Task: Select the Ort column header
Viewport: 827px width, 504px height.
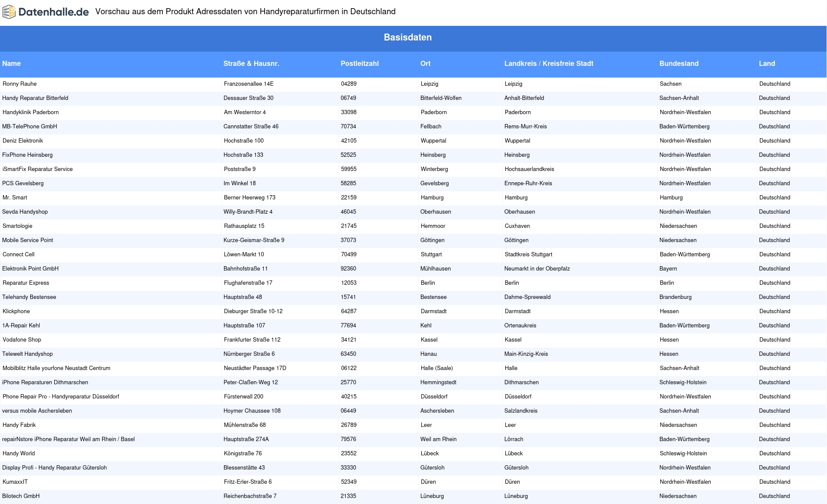Action: pos(426,64)
